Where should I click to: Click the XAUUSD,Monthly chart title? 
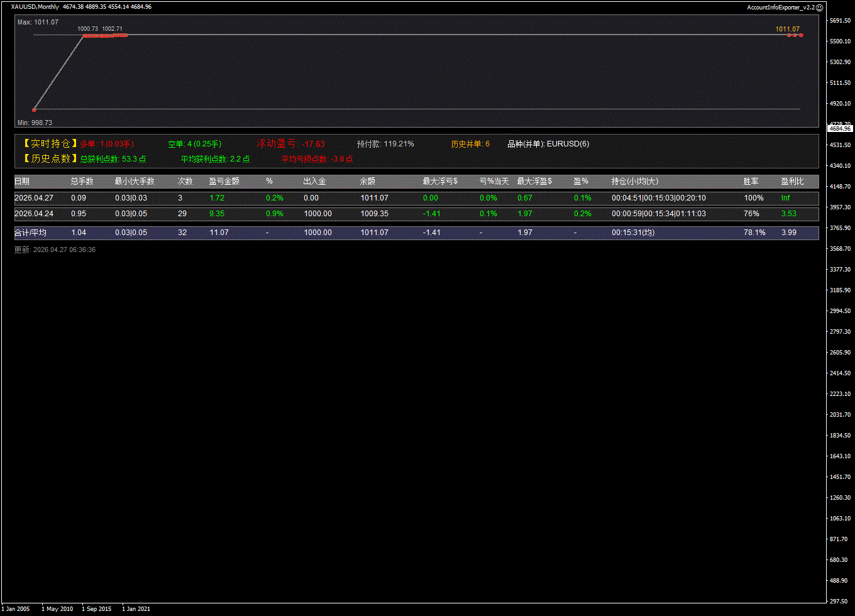point(35,7)
